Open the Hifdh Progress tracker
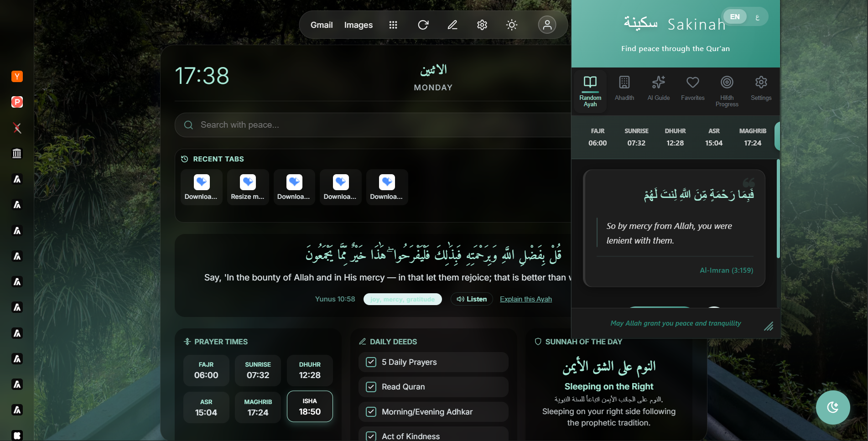Viewport: 868px width, 441px height. pyautogui.click(x=727, y=89)
